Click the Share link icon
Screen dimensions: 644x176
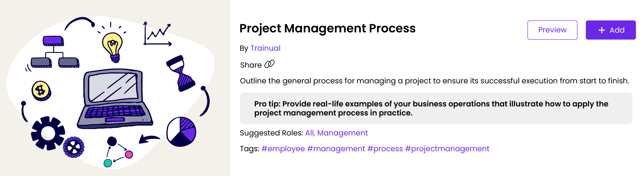[270, 64]
